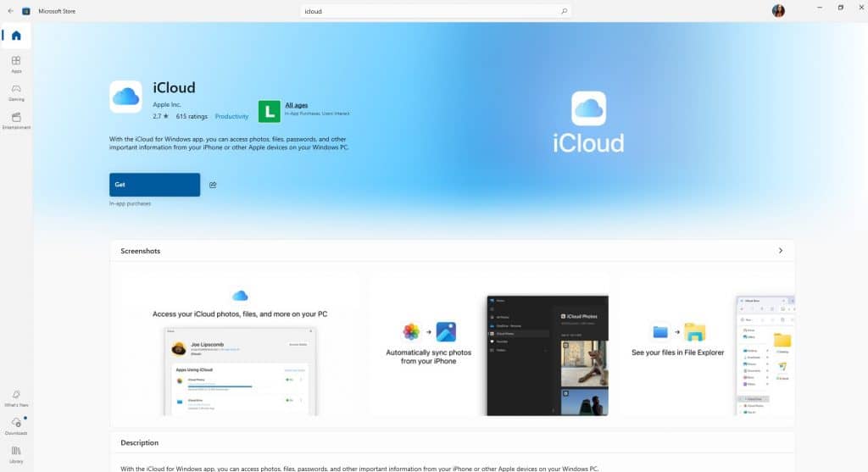Click the iCloud app title text
Image resolution: width=868 pixels, height=472 pixels.
pyautogui.click(x=174, y=87)
